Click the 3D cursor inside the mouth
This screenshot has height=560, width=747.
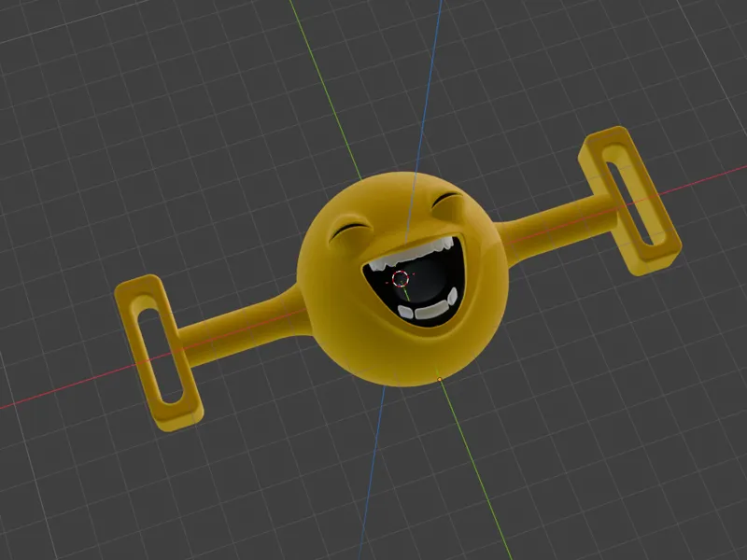click(401, 278)
